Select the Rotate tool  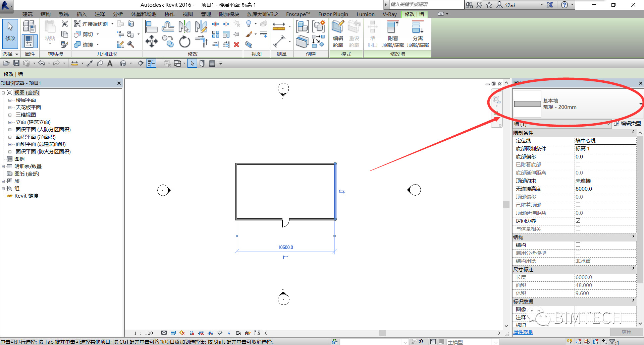point(184,42)
